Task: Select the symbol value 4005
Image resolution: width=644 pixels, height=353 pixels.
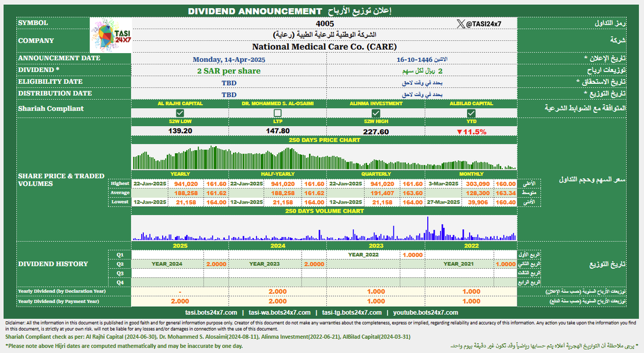Action: (325, 24)
